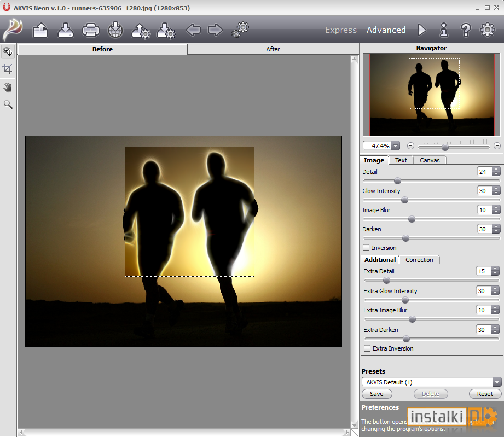The image size is (504, 437).
Task: Open the Canvas settings tab
Action: [430, 160]
